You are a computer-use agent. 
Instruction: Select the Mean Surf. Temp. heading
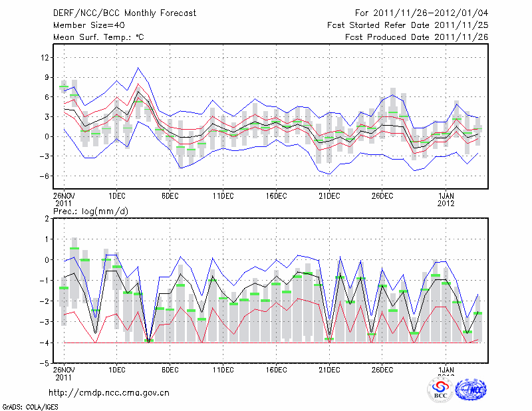coord(98,37)
